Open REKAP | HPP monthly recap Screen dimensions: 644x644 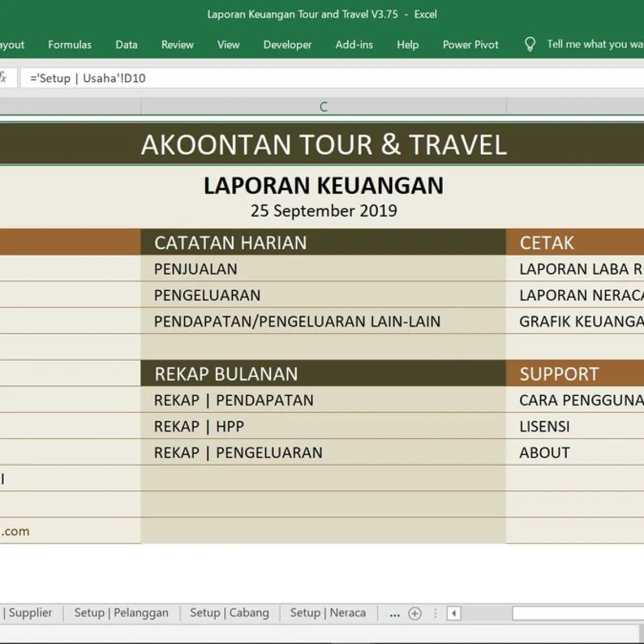(x=199, y=427)
